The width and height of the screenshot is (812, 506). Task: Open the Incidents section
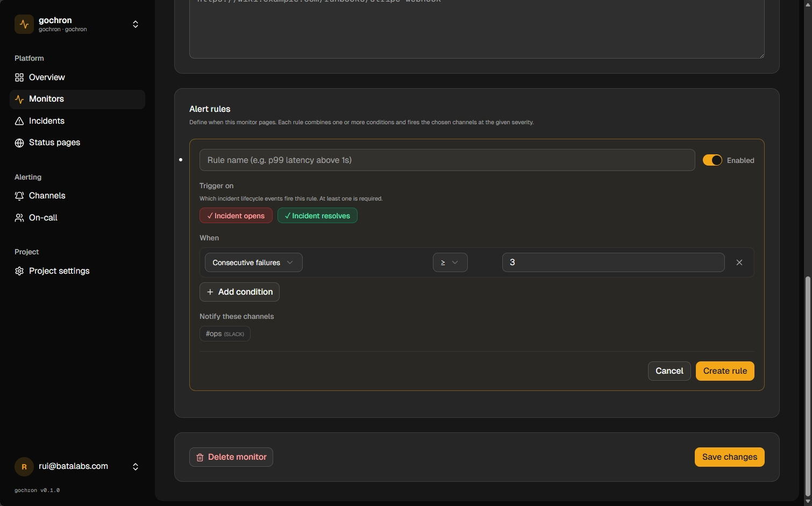click(x=77, y=121)
